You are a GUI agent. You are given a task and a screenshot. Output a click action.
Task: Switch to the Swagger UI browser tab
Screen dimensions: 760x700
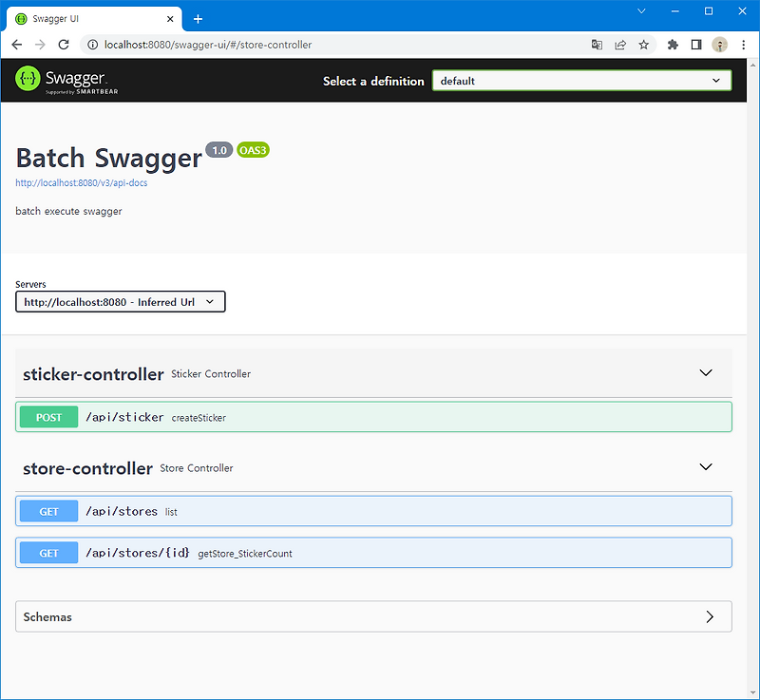pyautogui.click(x=92, y=17)
